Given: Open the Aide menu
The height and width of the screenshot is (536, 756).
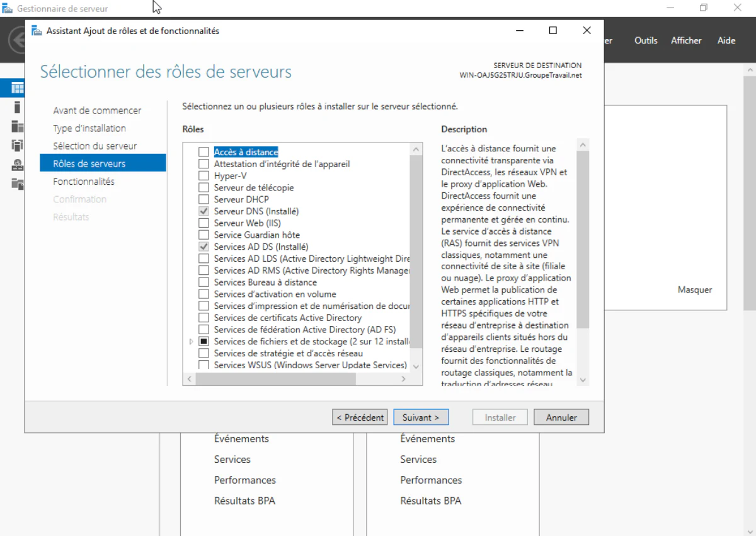Looking at the screenshot, I should [726, 40].
